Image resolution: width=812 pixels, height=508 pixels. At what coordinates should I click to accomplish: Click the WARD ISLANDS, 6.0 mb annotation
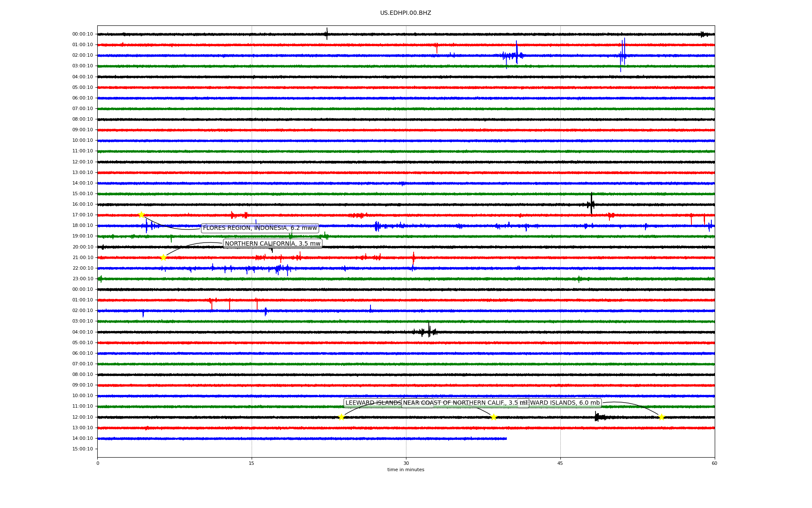[x=565, y=403]
